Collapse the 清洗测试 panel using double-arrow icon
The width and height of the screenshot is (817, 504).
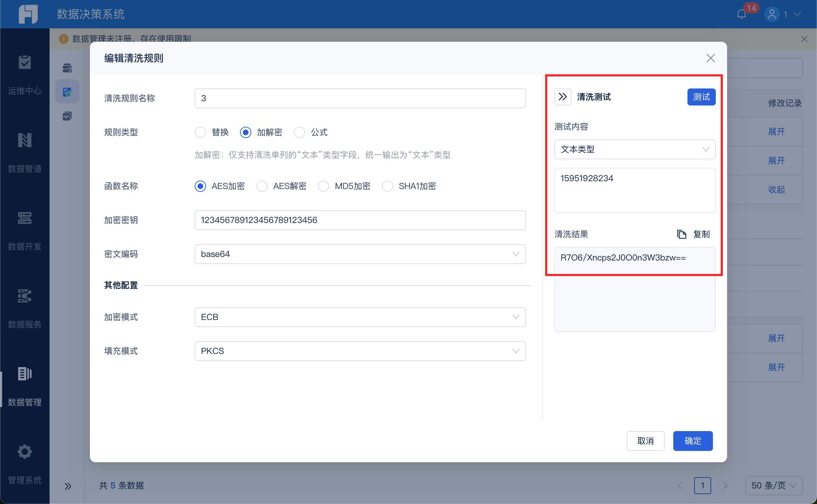562,97
